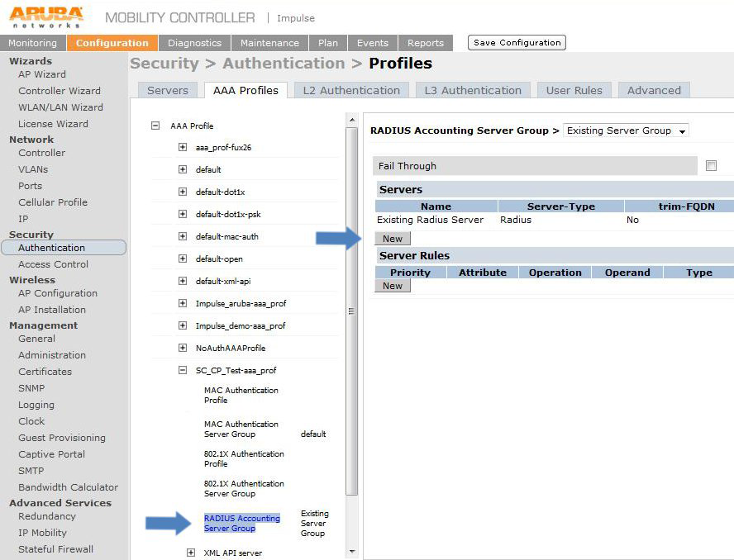Open Controller Wizard in the sidebar
The image size is (734, 560).
click(60, 91)
